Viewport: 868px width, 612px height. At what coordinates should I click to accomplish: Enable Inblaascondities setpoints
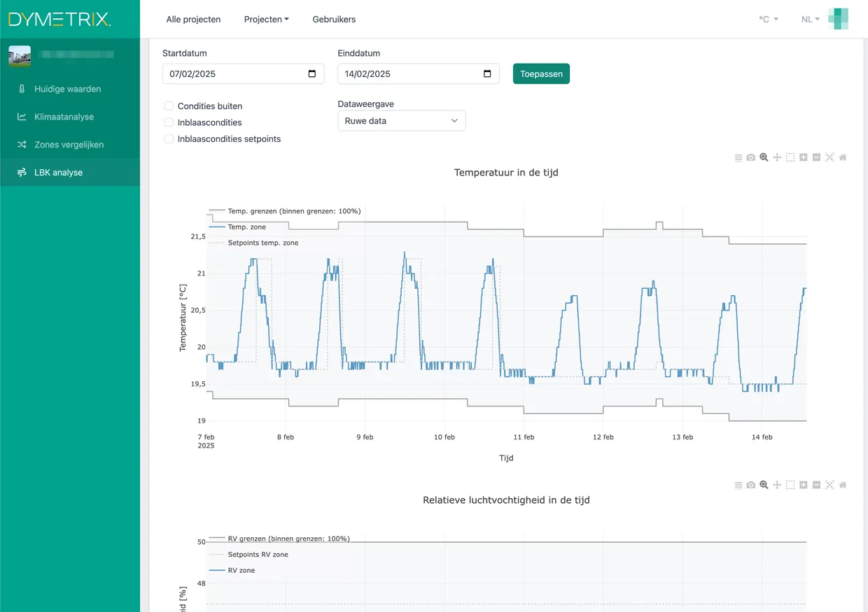click(x=169, y=138)
